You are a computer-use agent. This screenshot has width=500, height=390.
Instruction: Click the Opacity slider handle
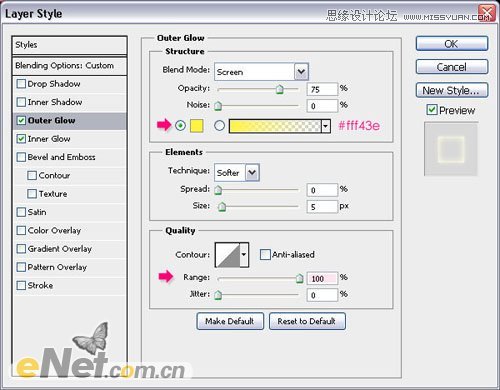(280, 89)
